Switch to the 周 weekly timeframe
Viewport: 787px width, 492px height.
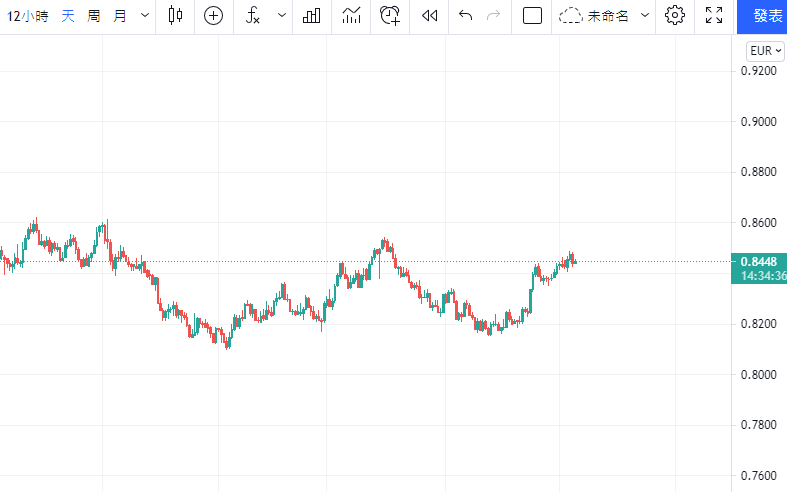[x=93, y=16]
